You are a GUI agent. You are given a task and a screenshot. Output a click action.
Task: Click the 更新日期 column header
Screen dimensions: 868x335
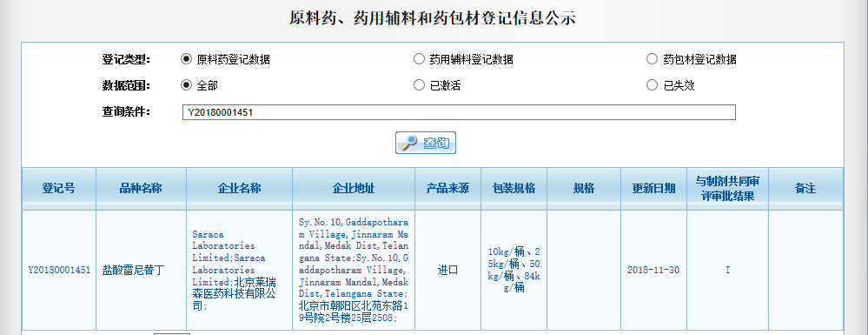tap(653, 189)
